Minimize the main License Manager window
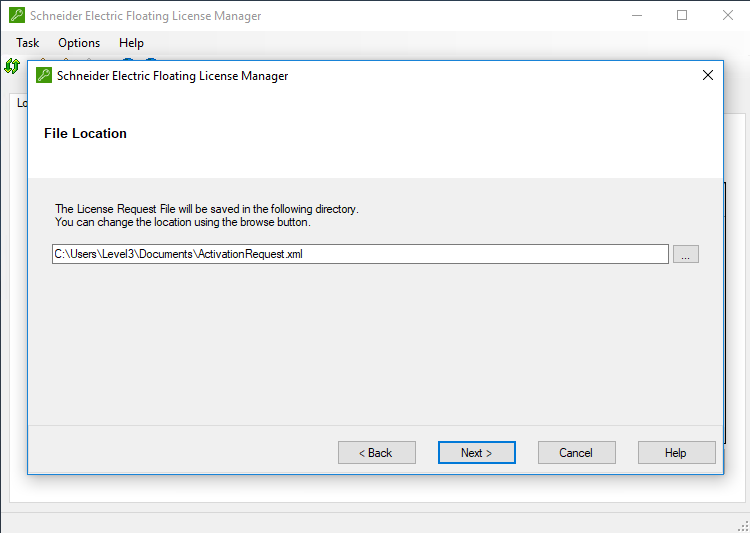 pyautogui.click(x=637, y=15)
